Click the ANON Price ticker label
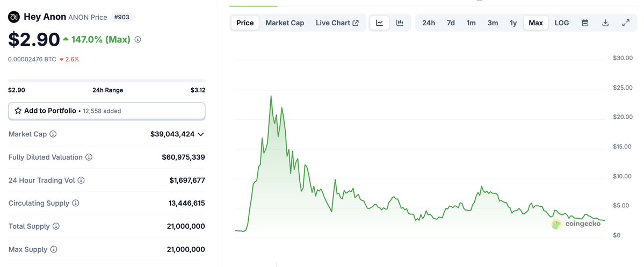The height and width of the screenshot is (267, 644). [88, 17]
